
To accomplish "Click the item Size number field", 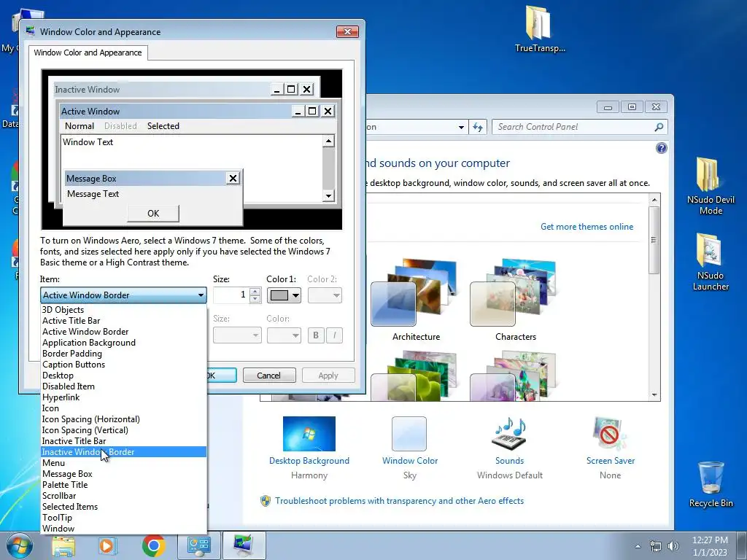I will [231, 295].
